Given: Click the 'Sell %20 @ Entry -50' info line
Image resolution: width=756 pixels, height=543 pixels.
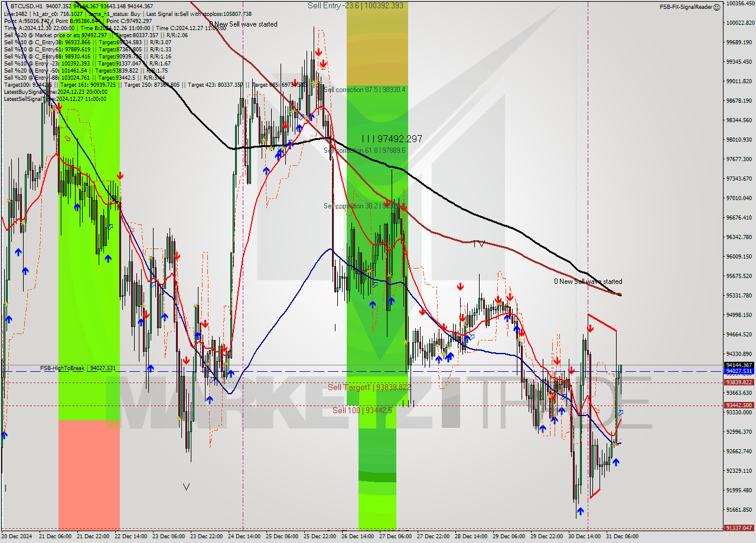Looking at the screenshot, I should tap(86, 71).
